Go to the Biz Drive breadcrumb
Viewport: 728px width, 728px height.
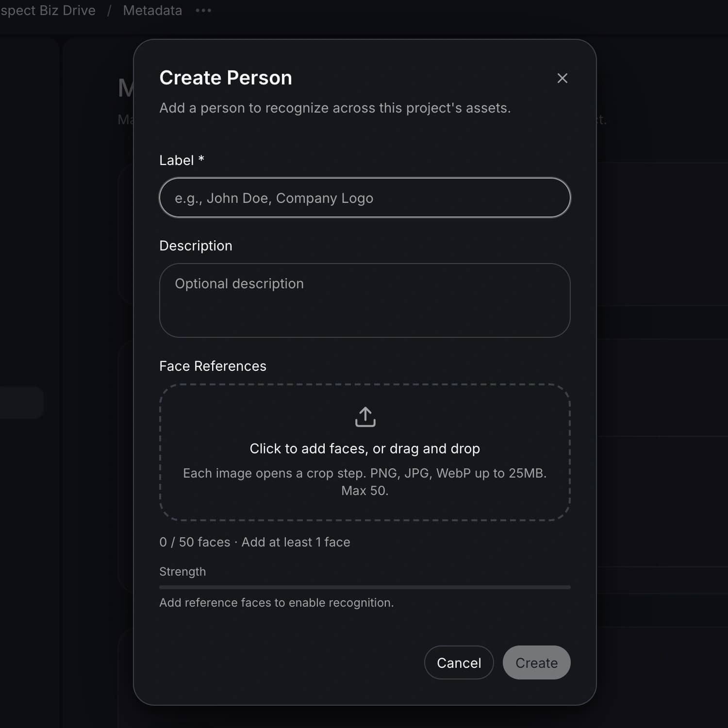[48, 10]
